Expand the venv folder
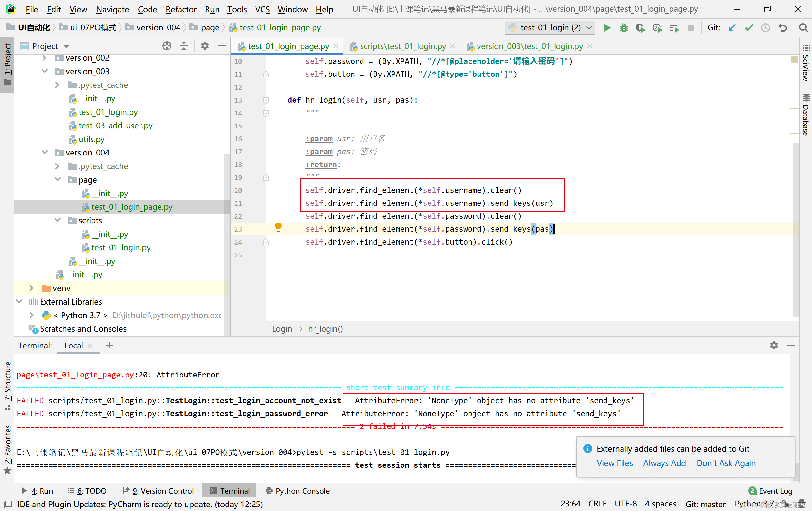This screenshot has height=511, width=812. click(x=31, y=288)
